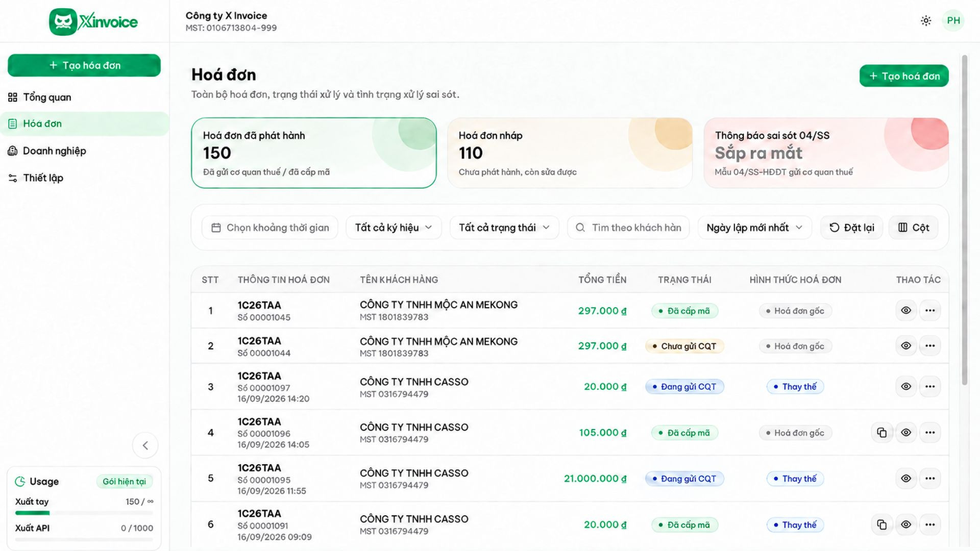Screen dimensions: 980x551
Task: Open more actions for invoice 00001095
Action: [930, 479]
